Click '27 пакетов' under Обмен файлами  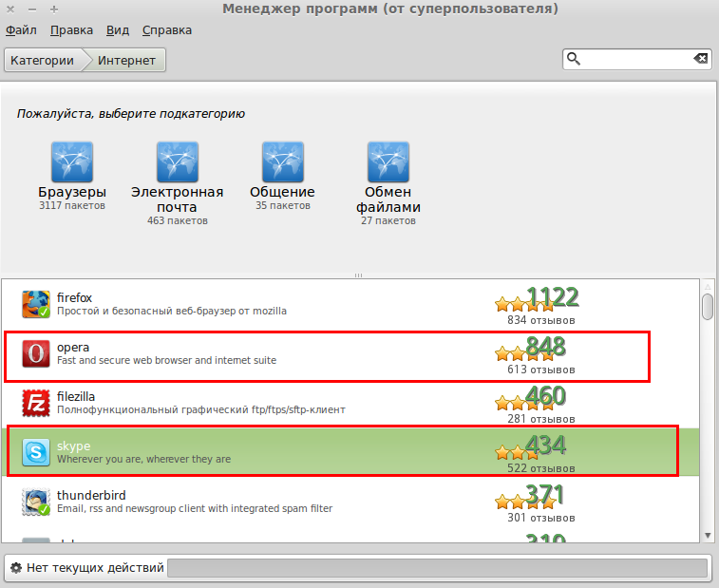pyautogui.click(x=388, y=220)
